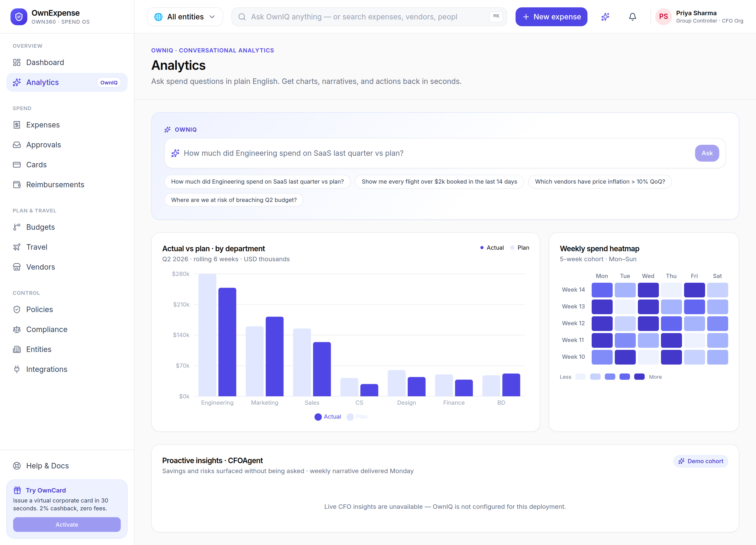This screenshot has width=756, height=545.
Task: Click the search magnifier icon
Action: (242, 17)
